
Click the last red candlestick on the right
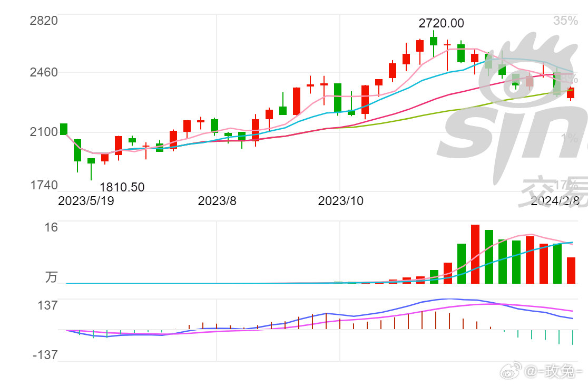click(571, 93)
